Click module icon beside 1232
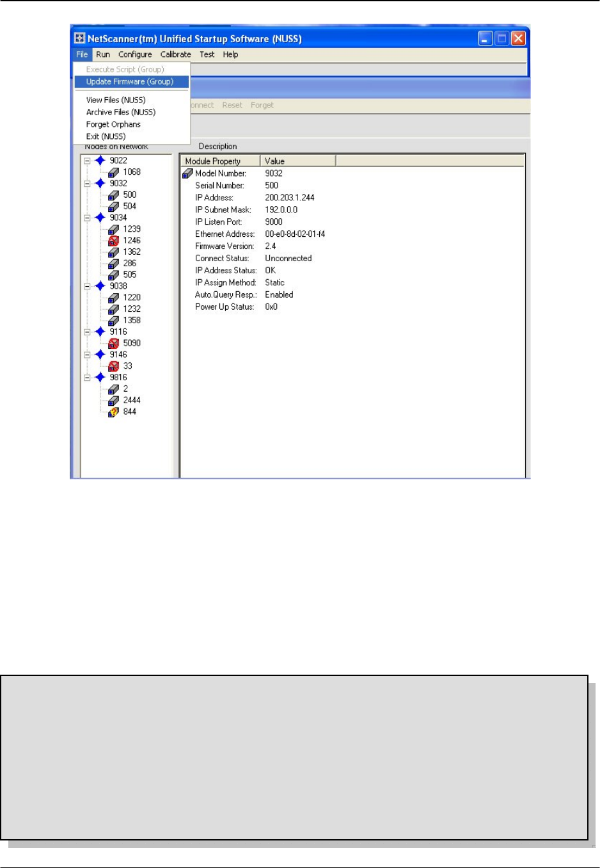 click(x=114, y=309)
